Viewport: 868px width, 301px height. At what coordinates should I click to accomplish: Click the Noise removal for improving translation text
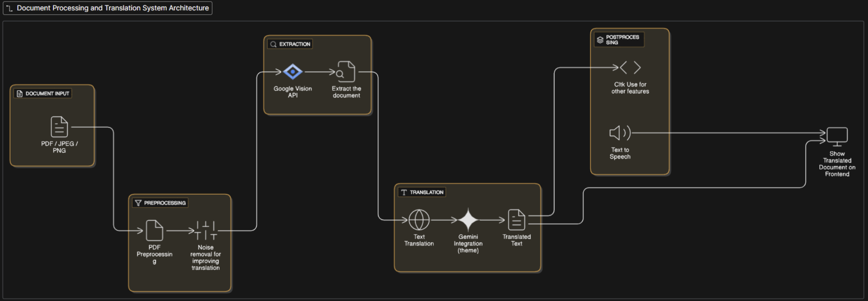pos(206,258)
